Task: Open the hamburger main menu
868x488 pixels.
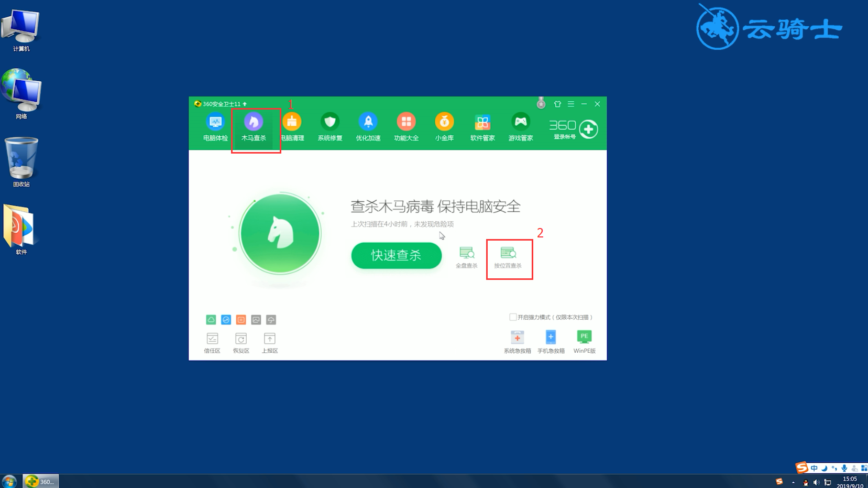Action: [x=570, y=104]
